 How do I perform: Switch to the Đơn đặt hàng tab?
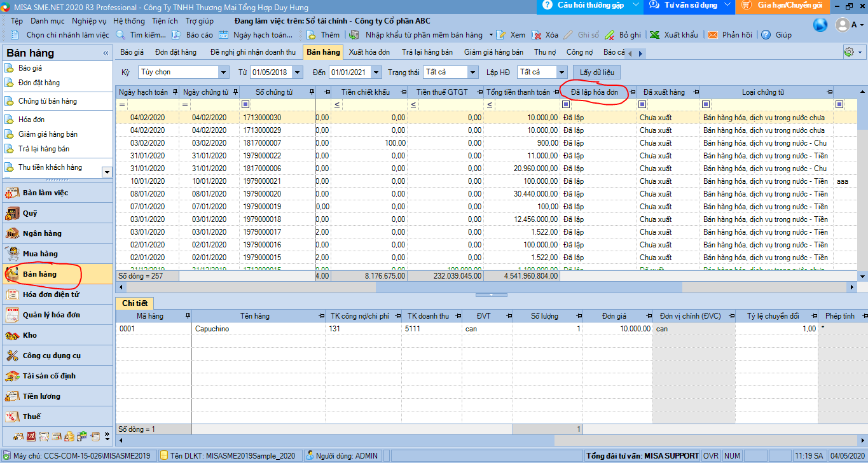click(176, 52)
